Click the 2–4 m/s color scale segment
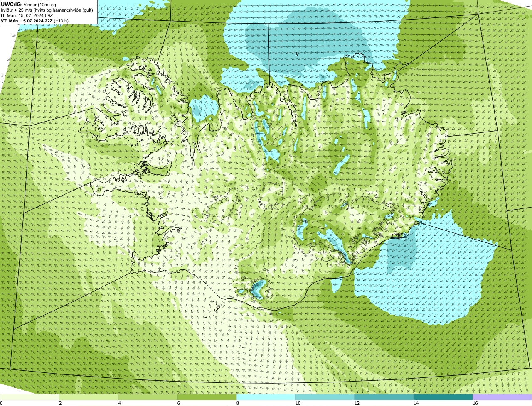The image size is (532, 406). click(x=89, y=397)
